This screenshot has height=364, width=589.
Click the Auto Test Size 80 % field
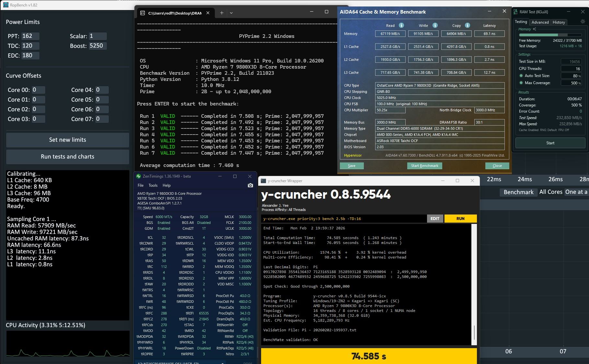click(x=572, y=76)
